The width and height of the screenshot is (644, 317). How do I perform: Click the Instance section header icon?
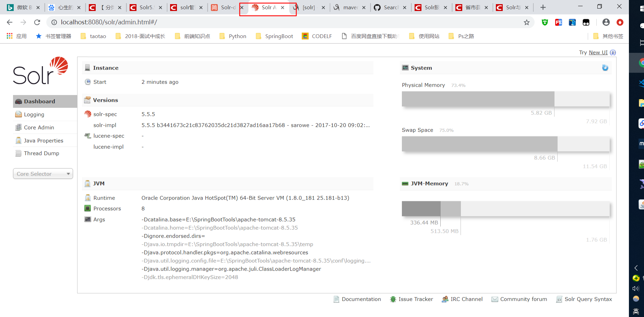pos(87,68)
